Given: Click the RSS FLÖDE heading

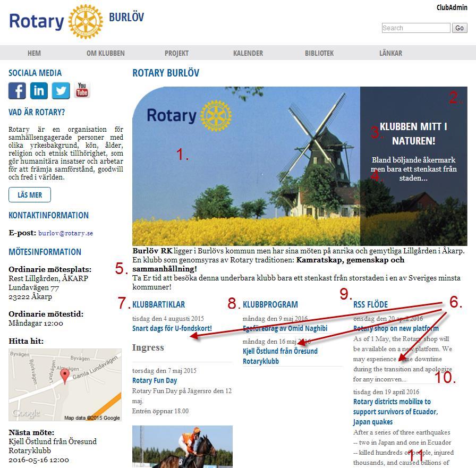Looking at the screenshot, I should (370, 304).
